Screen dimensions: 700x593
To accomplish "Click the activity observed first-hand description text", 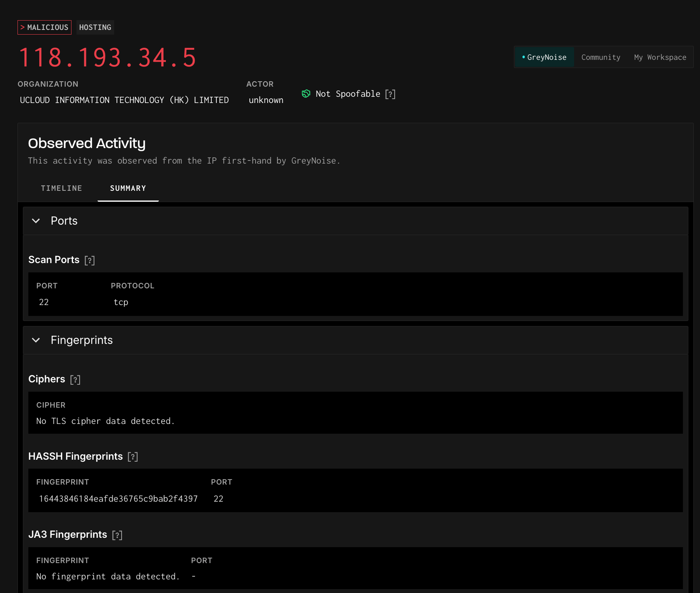I will pyautogui.click(x=184, y=160).
